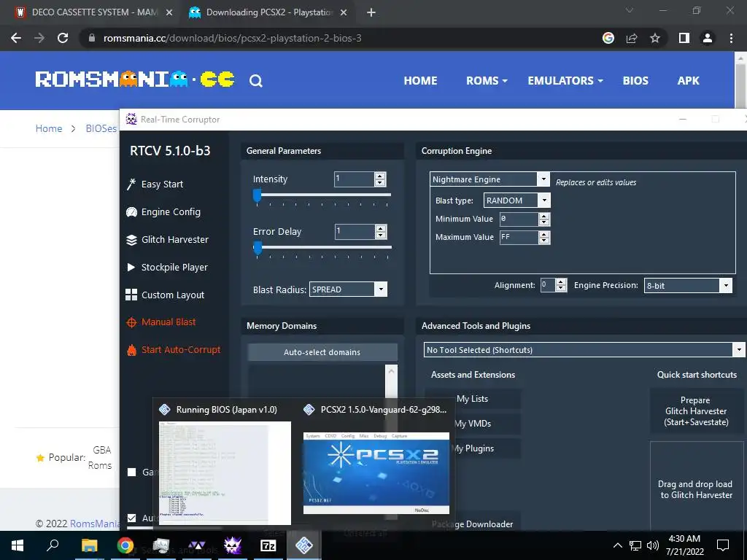
Task: Click Maximum Value FF field
Action: 519,237
